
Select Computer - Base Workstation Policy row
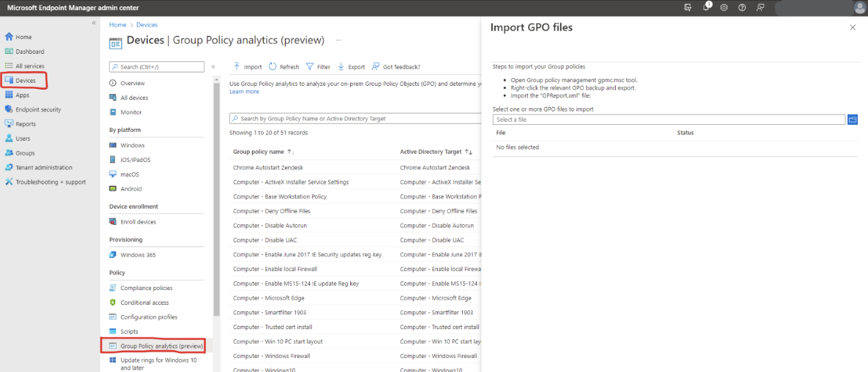355,197
